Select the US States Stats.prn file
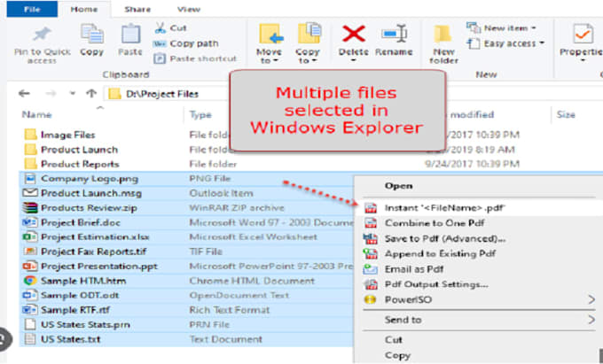 [85, 324]
